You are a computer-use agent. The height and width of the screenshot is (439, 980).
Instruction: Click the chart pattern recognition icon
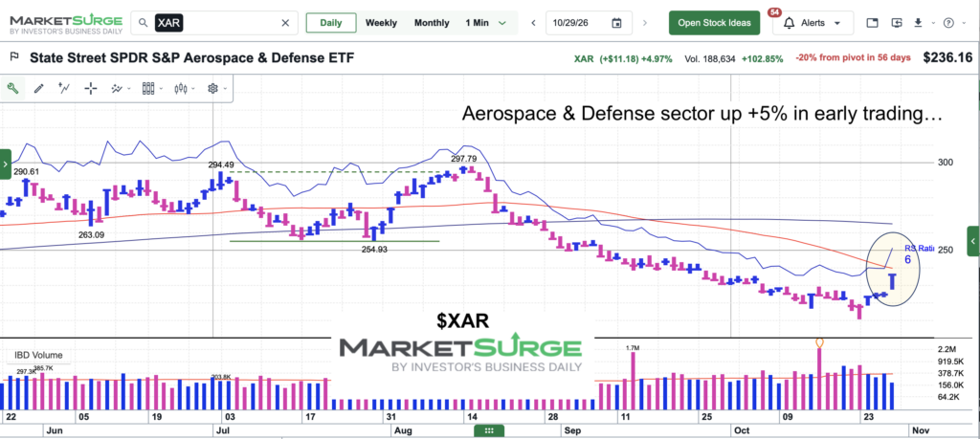(x=117, y=89)
